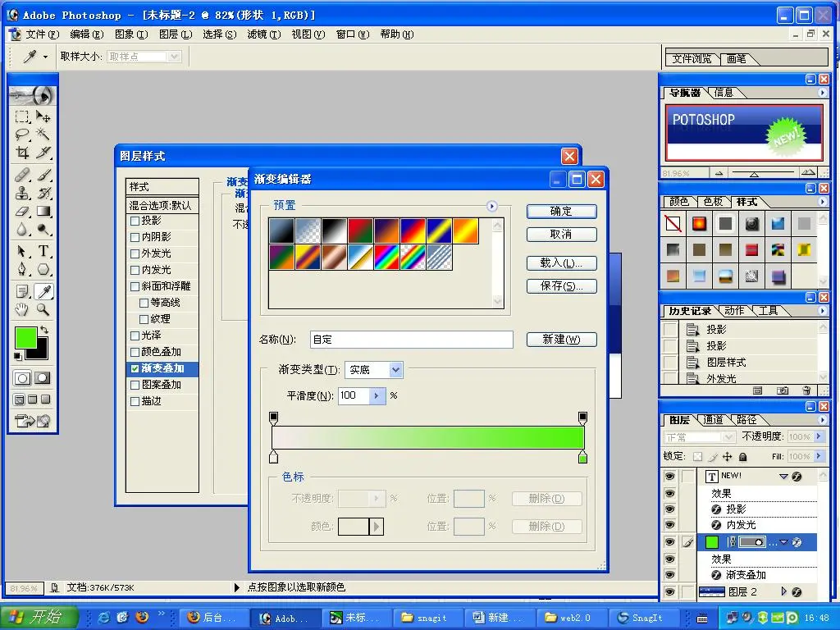Enable 描边 checkbox
Image resolution: width=840 pixels, height=630 pixels.
pos(135,401)
